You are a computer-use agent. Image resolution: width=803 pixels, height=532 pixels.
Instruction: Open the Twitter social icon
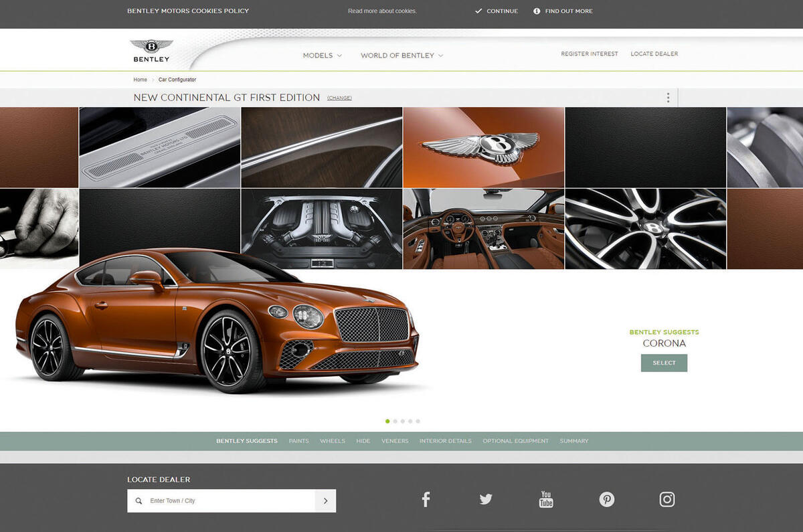point(486,499)
